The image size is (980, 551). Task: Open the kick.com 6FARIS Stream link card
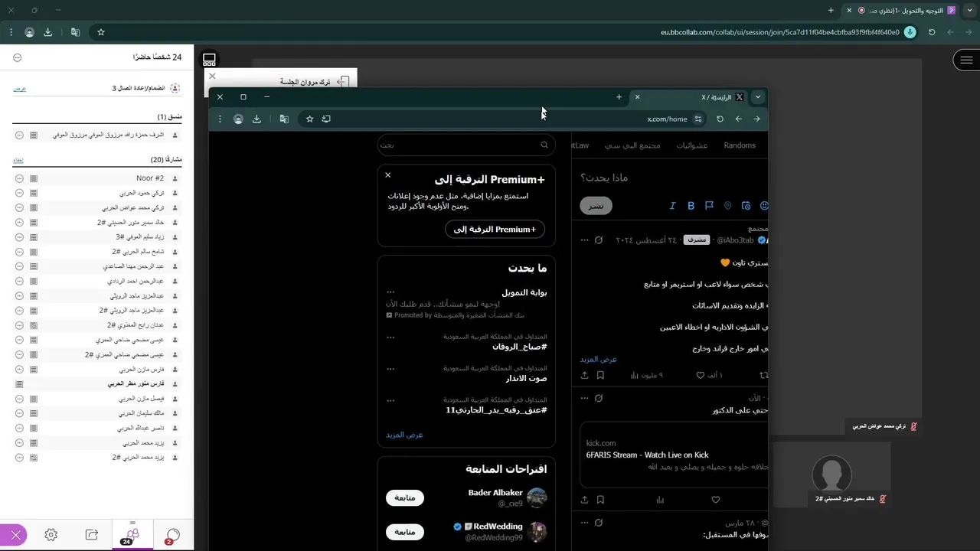674,455
